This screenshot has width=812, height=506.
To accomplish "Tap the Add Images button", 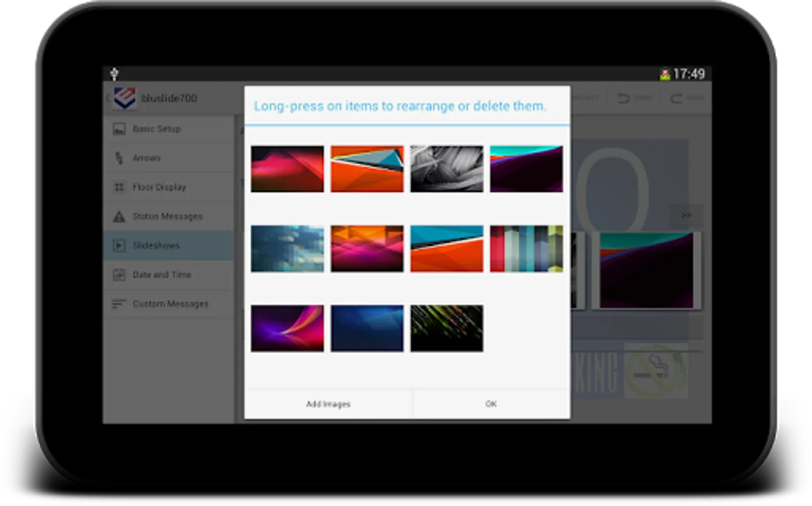I will 328,404.
